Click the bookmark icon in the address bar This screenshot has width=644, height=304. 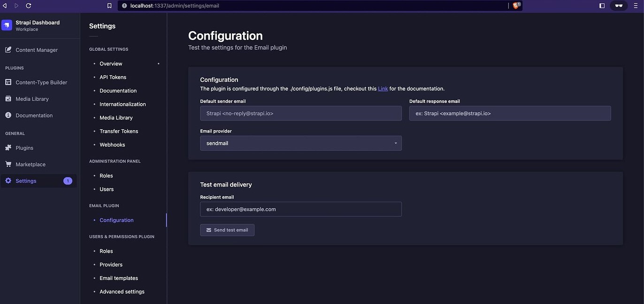coord(109,6)
